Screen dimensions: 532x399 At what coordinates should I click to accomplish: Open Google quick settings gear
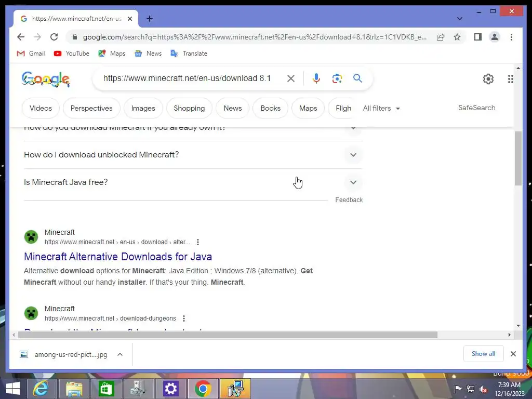tap(488, 79)
